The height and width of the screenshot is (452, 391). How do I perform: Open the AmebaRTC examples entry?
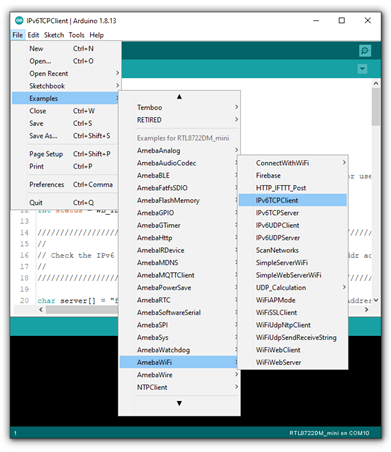pos(179,300)
